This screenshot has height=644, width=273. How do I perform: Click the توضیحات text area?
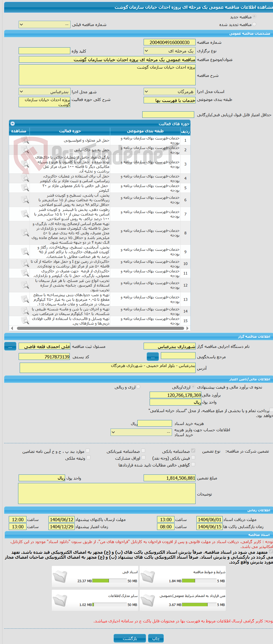pos(107,493)
